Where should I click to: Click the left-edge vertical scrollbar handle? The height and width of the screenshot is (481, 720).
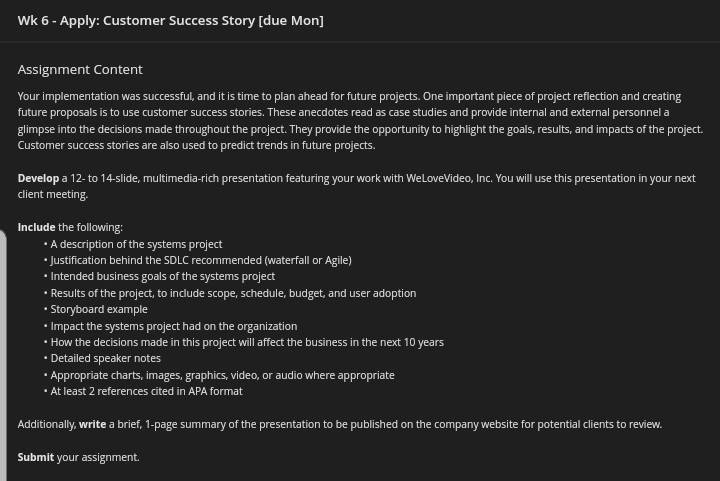(3, 356)
